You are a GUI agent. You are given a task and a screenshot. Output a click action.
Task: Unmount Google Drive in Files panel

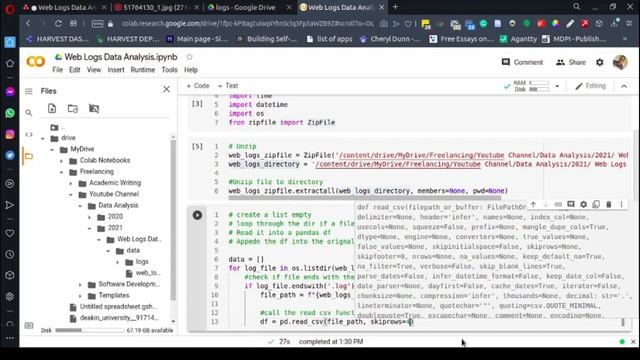pyautogui.click(x=94, y=108)
